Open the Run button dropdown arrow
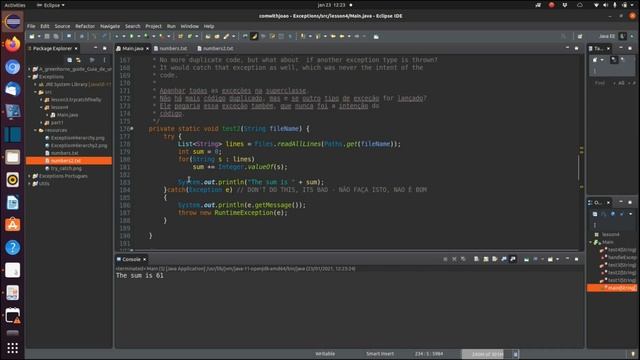The image size is (640, 360). tap(139, 36)
